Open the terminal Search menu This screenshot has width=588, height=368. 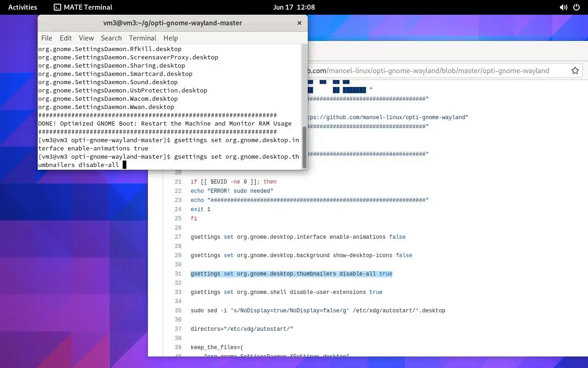click(111, 38)
